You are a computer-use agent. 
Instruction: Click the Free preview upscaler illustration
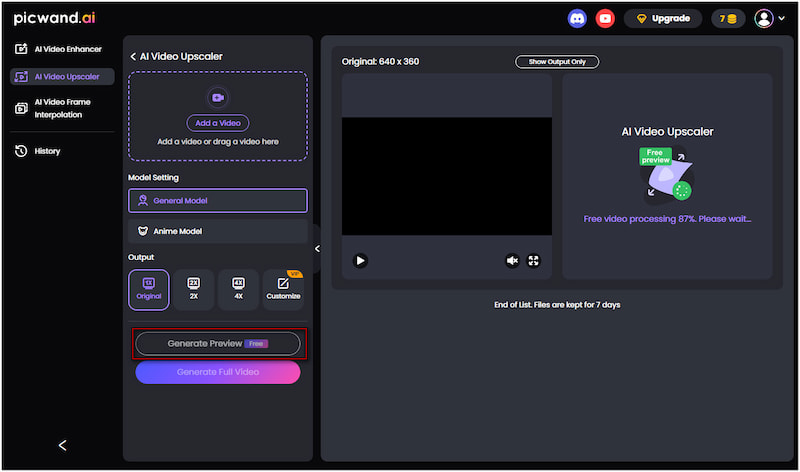click(x=667, y=176)
